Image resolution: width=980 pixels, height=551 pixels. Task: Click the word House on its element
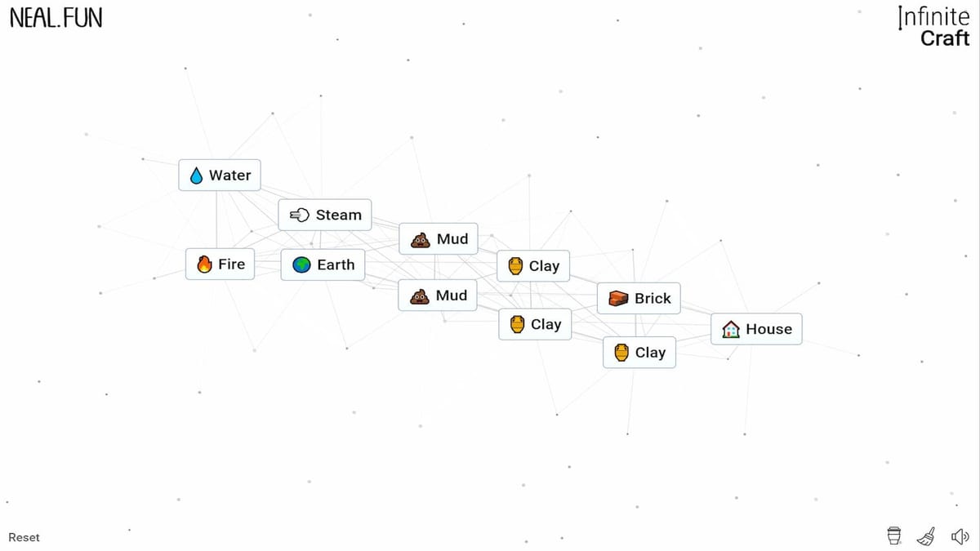(768, 329)
